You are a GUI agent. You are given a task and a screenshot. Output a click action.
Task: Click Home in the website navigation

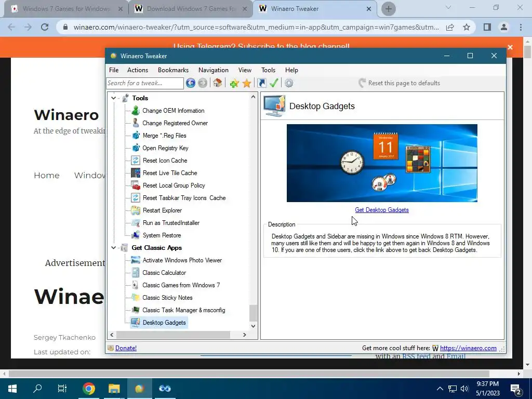tap(46, 176)
